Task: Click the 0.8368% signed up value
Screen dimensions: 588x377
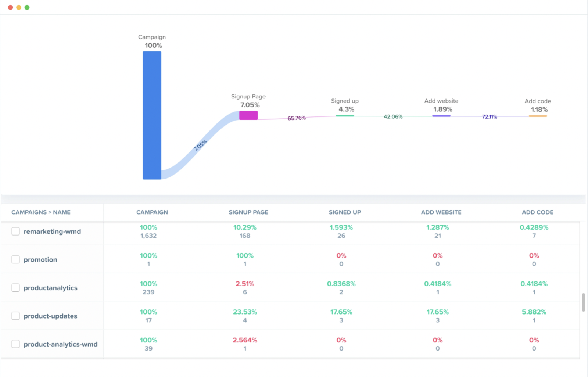Action: (341, 284)
